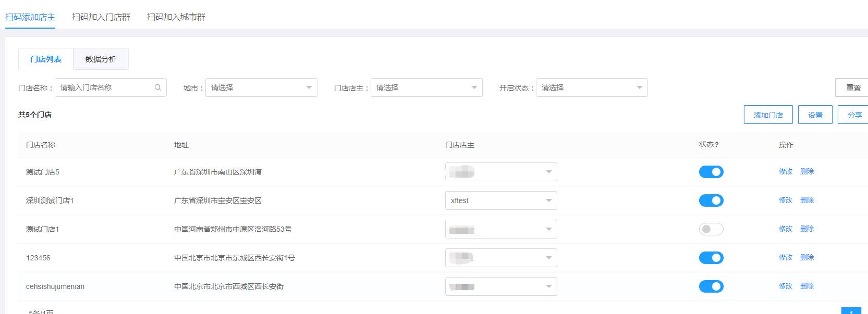
Task: Click 删除 link for cehsishujumenian
Action: (807, 286)
